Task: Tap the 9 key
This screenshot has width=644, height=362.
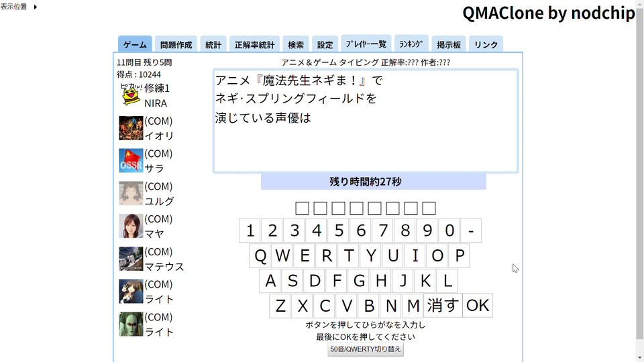Action: pyautogui.click(x=427, y=231)
